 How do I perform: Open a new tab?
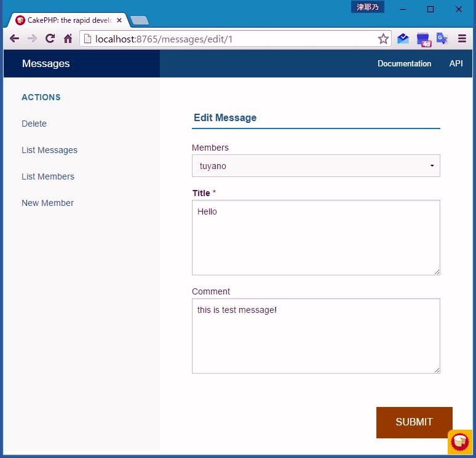point(140,20)
